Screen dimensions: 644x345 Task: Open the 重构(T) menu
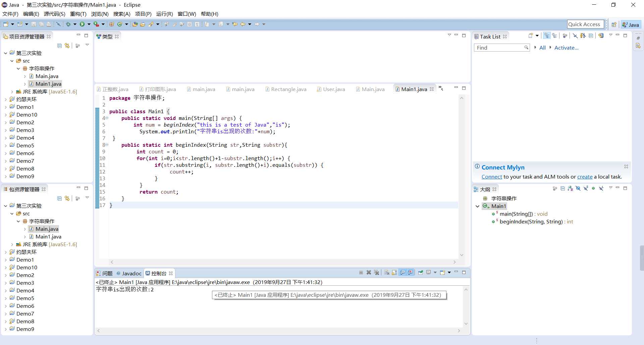[x=78, y=14]
